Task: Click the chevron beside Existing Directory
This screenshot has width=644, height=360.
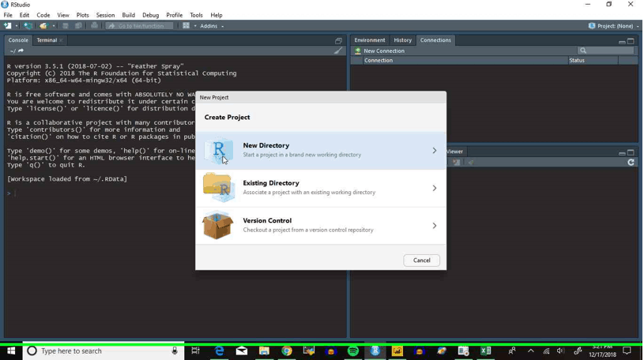Action: coord(434,188)
